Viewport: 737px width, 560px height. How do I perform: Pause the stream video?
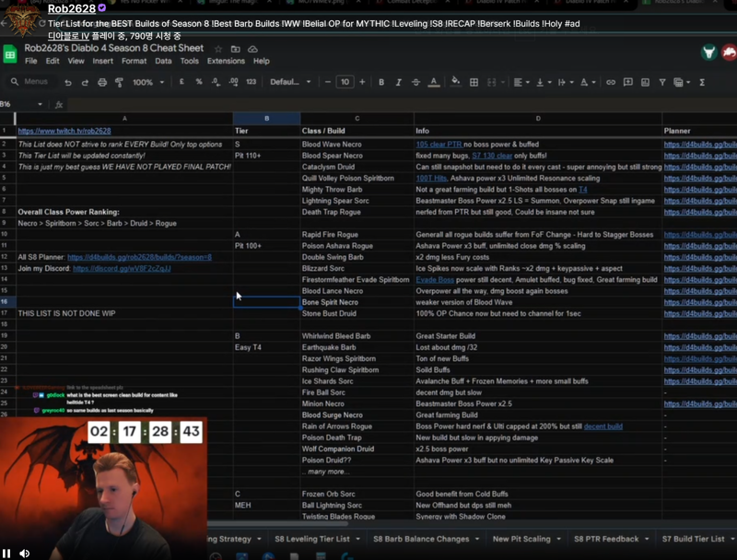[6, 554]
